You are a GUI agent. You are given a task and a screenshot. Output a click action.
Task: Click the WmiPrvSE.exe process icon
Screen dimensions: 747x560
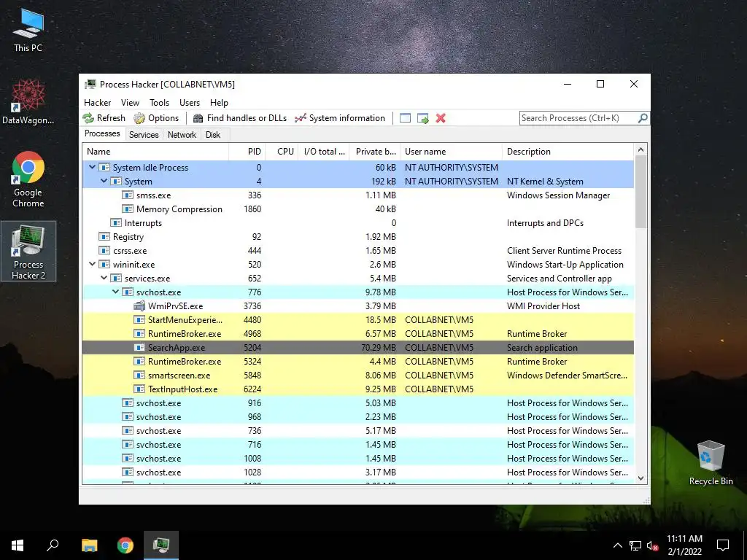click(x=139, y=306)
